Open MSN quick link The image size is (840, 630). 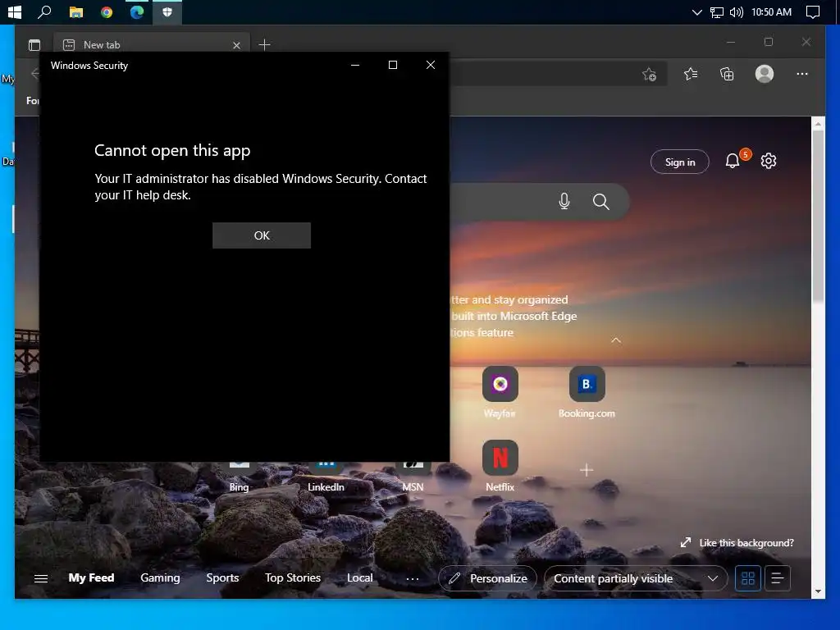click(413, 477)
